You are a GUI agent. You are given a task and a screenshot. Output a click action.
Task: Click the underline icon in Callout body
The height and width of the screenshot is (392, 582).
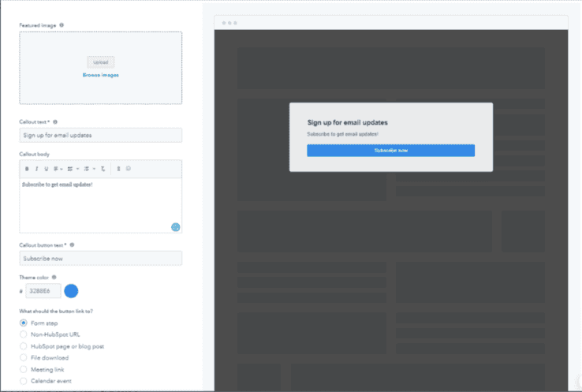click(x=46, y=169)
